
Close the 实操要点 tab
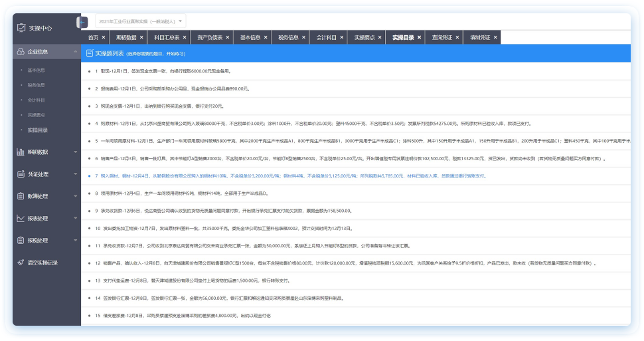click(x=380, y=37)
